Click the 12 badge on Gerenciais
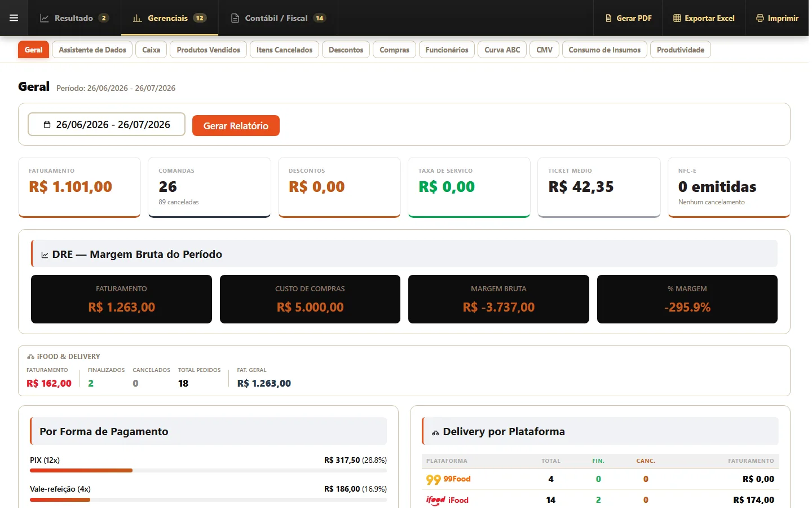 tap(200, 18)
